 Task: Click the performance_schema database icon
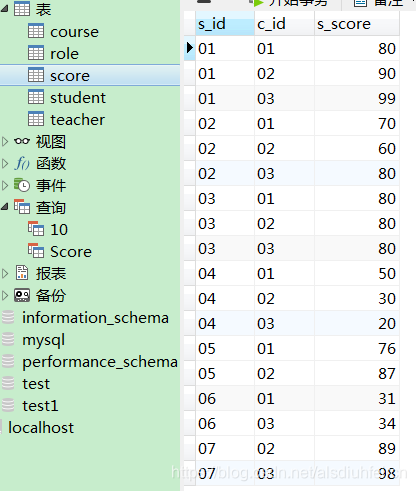[8, 361]
